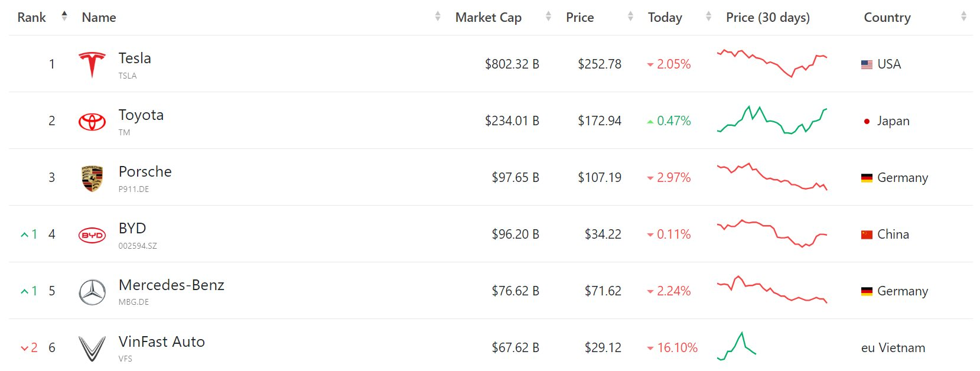
Task: Click the China flag icon
Action: point(867,235)
